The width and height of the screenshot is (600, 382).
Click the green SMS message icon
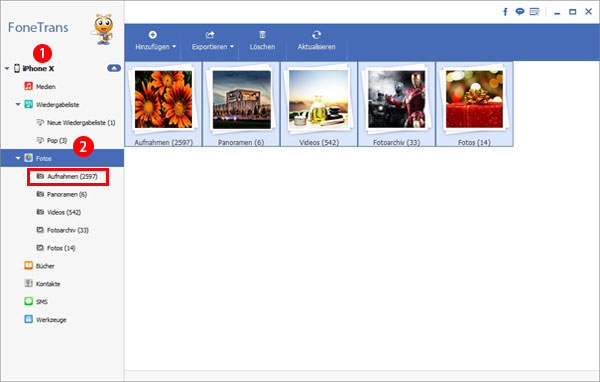28,301
